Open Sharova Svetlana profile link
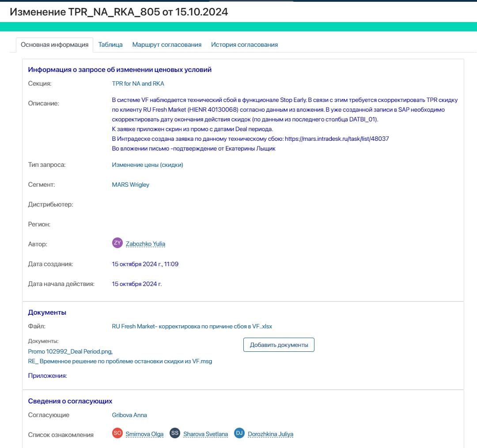 click(206, 434)
